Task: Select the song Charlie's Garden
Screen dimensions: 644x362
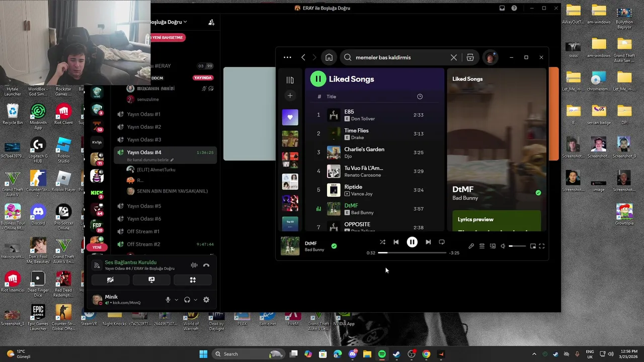Action: click(364, 149)
